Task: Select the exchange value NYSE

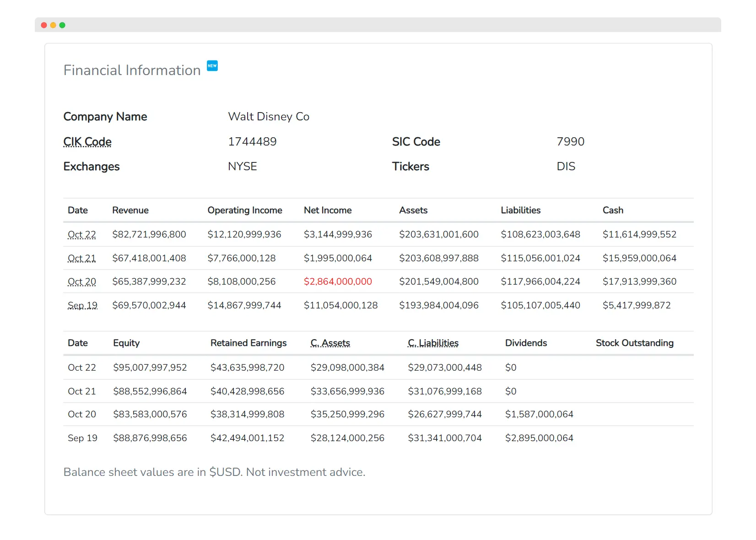Action: [243, 166]
